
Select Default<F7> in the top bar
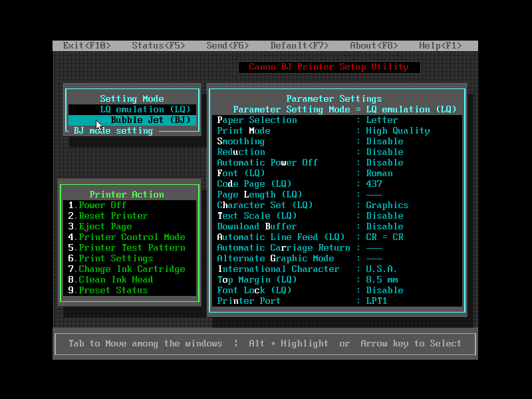pos(299,45)
